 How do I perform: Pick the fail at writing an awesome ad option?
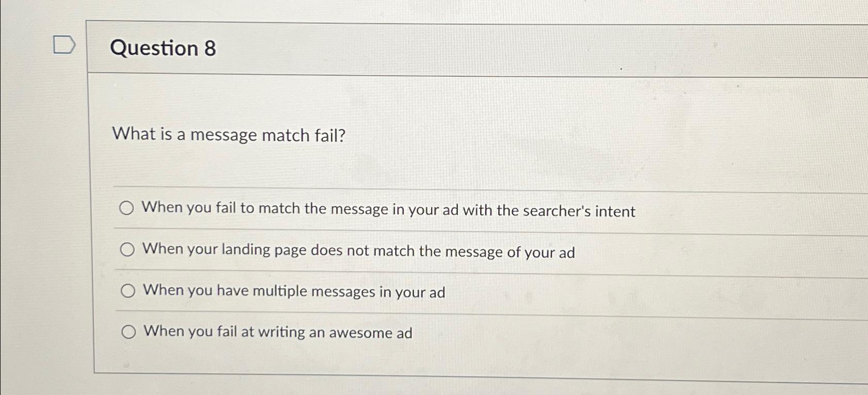coord(129,331)
